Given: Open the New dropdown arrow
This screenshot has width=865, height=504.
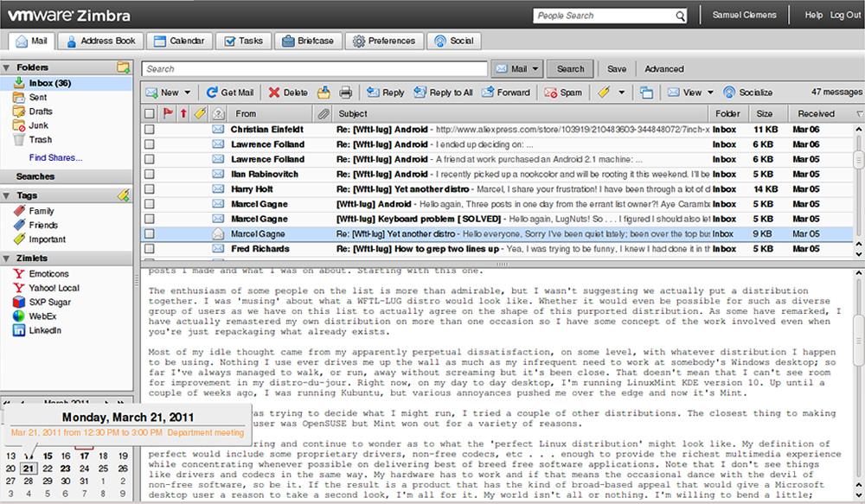Looking at the screenshot, I should pyautogui.click(x=188, y=93).
